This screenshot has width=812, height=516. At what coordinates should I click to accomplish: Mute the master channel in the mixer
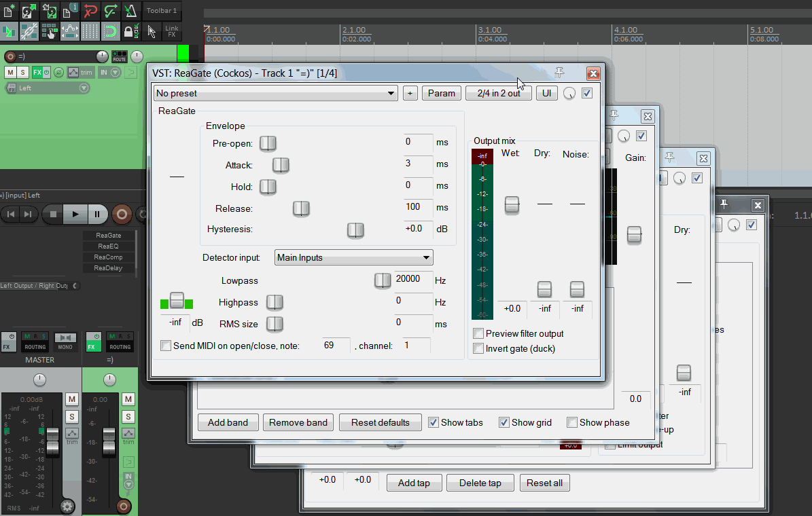tap(71, 399)
